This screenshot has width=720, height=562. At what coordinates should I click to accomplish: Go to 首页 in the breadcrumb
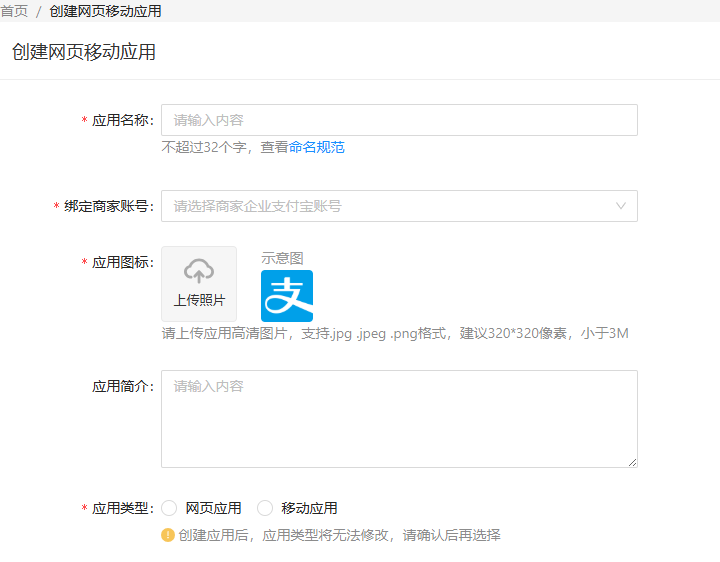pyautogui.click(x=14, y=11)
